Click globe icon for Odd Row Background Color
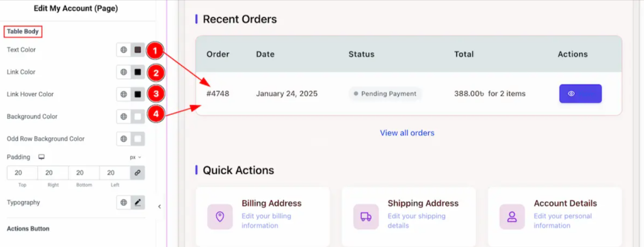The image size is (644, 247). (124, 139)
